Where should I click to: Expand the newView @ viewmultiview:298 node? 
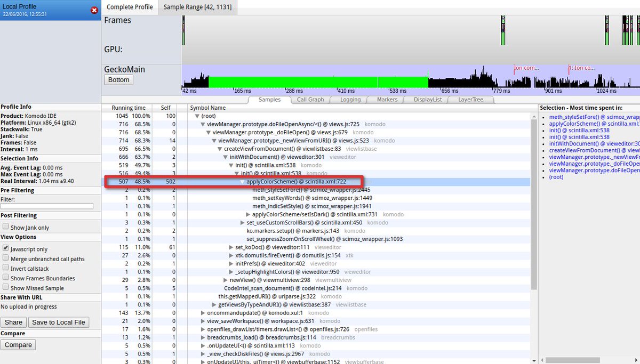[x=226, y=280]
